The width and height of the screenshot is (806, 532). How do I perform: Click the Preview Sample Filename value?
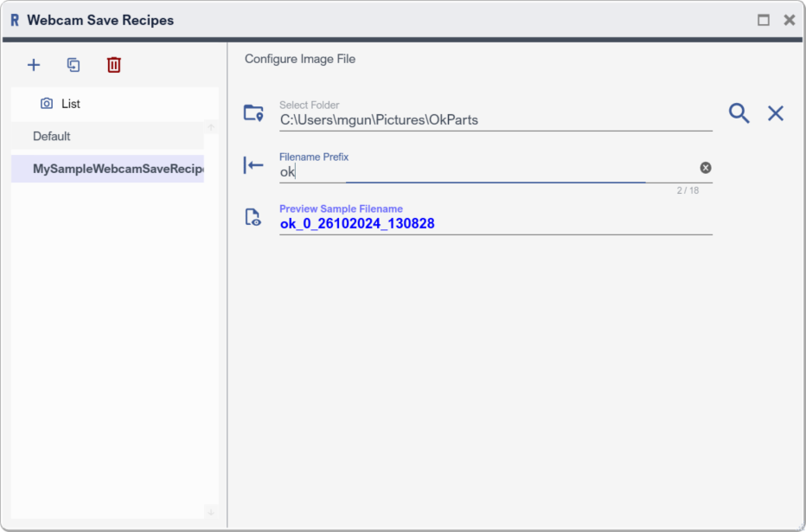[x=357, y=224]
